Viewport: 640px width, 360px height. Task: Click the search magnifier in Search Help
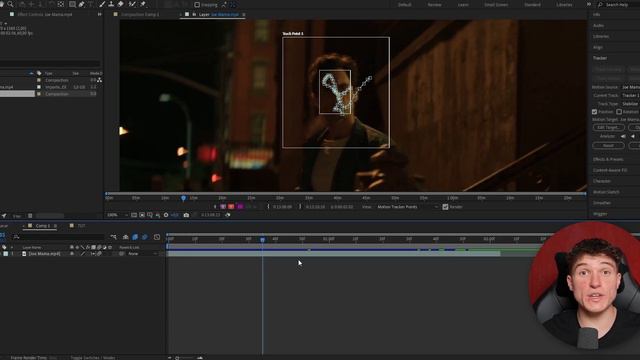(600, 4)
